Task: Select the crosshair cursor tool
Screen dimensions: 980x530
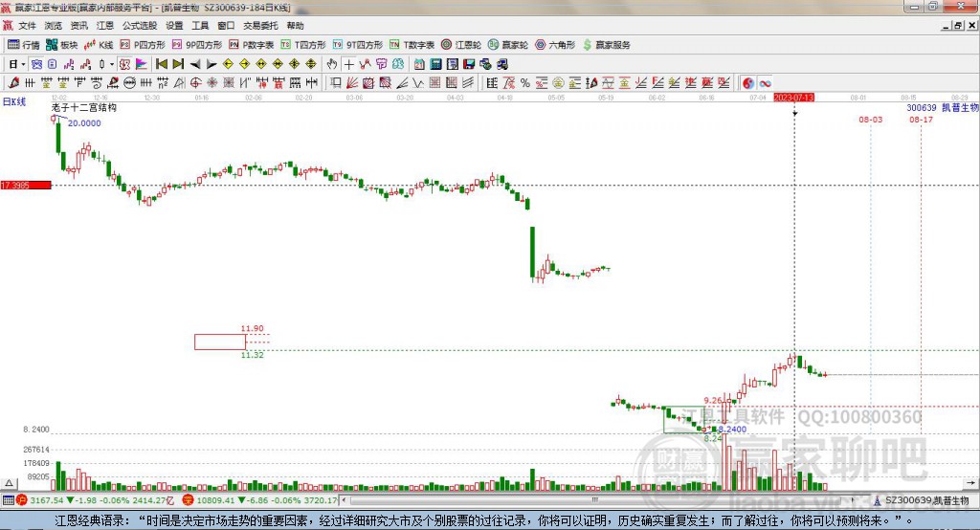Action: [x=349, y=64]
